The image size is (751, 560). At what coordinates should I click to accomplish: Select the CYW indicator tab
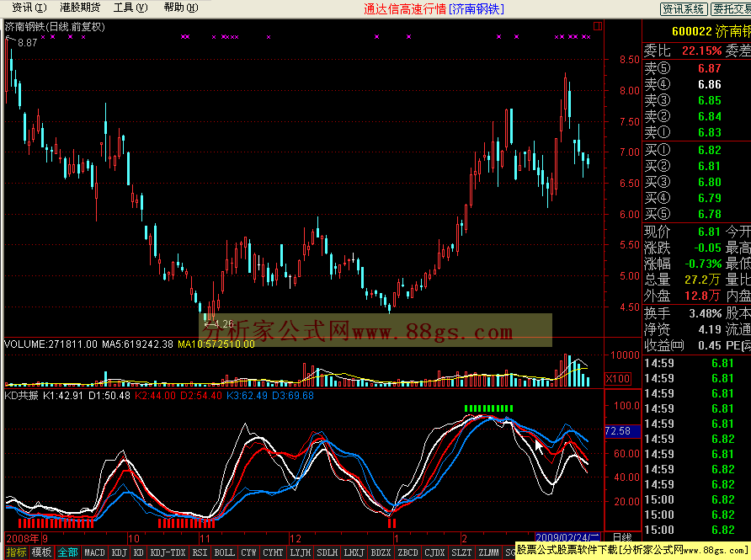pyautogui.click(x=248, y=552)
